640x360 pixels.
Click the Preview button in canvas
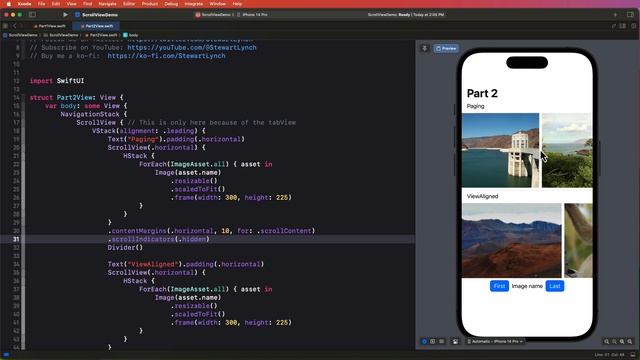coord(446,49)
